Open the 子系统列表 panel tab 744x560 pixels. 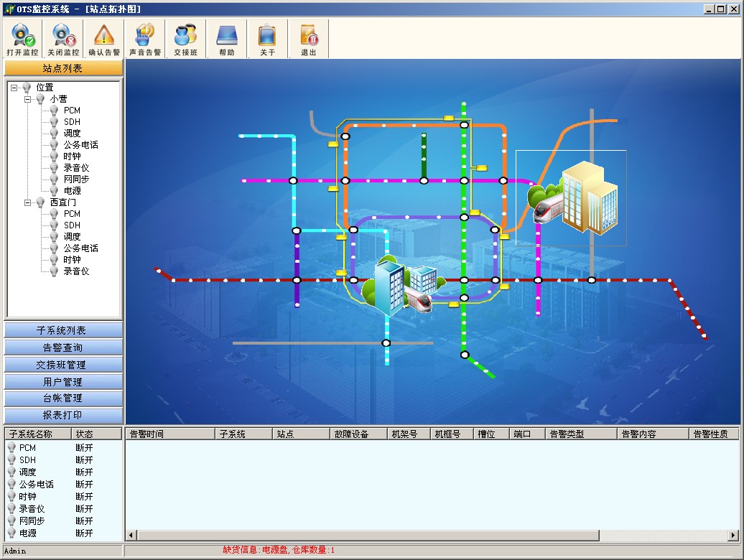coord(63,330)
